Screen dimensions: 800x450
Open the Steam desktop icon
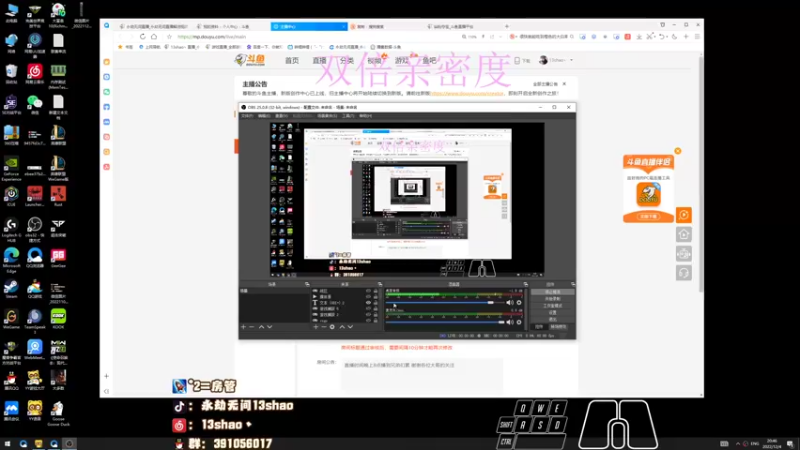[11, 287]
